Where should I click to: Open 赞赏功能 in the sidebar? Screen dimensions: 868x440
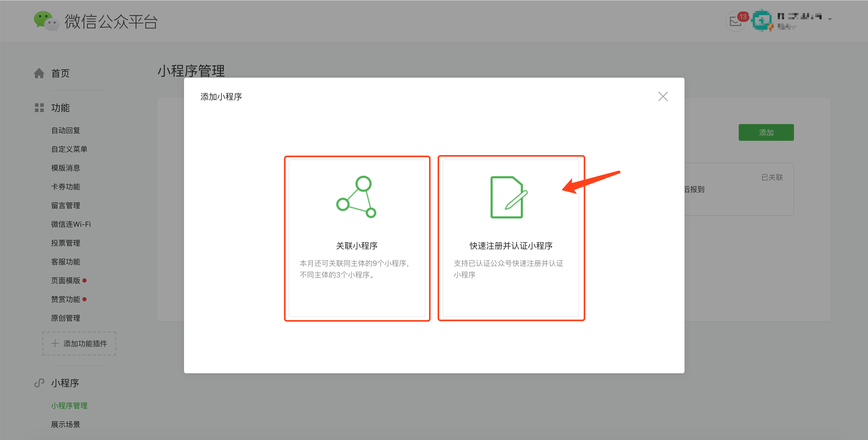(65, 300)
